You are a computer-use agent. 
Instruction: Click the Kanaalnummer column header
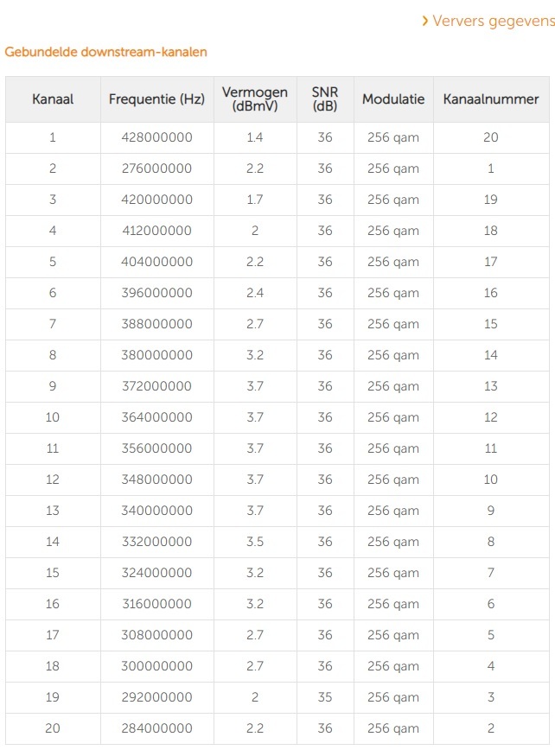click(x=490, y=99)
